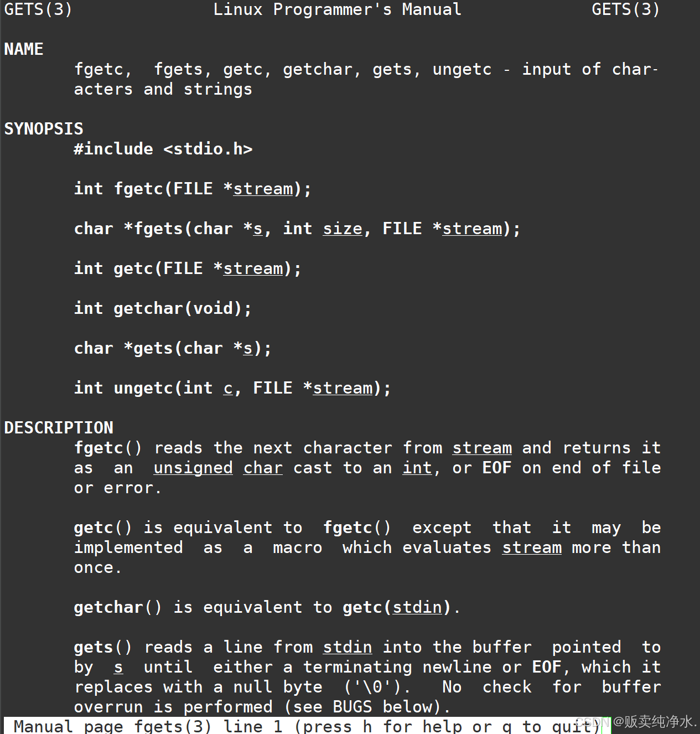The width and height of the screenshot is (700, 734).
Task: Click the NAME section heading
Action: click(x=24, y=49)
